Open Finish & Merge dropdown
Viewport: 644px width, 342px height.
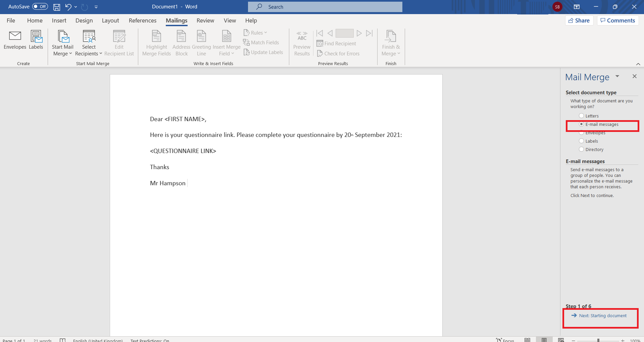(391, 43)
